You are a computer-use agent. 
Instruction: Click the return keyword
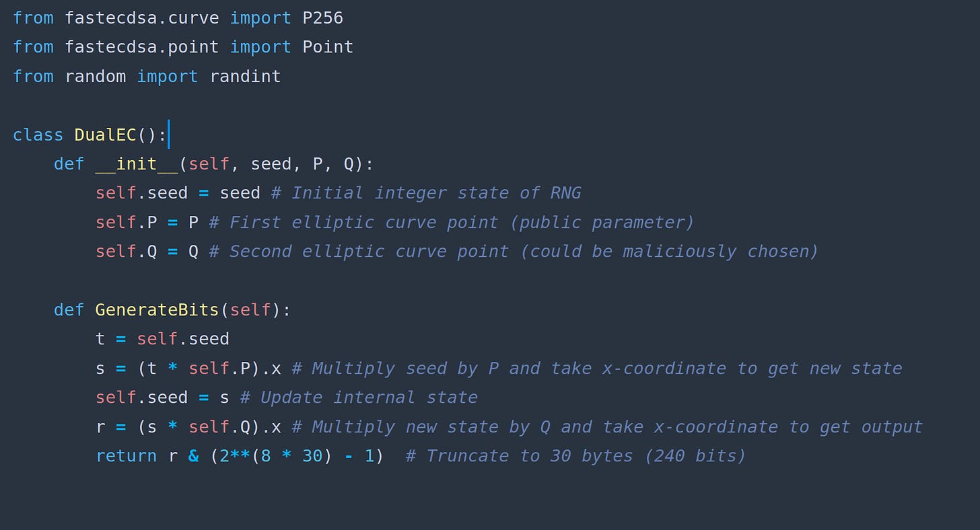click(x=126, y=456)
